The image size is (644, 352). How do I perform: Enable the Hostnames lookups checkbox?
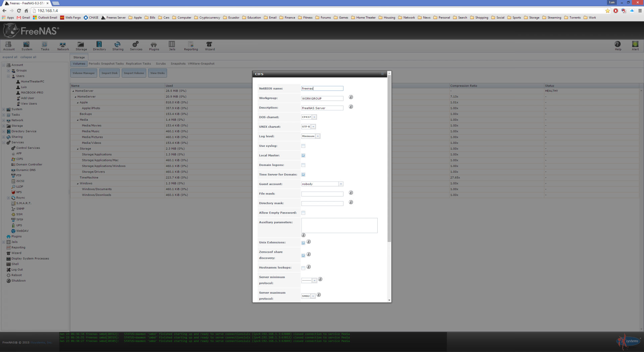tap(303, 268)
